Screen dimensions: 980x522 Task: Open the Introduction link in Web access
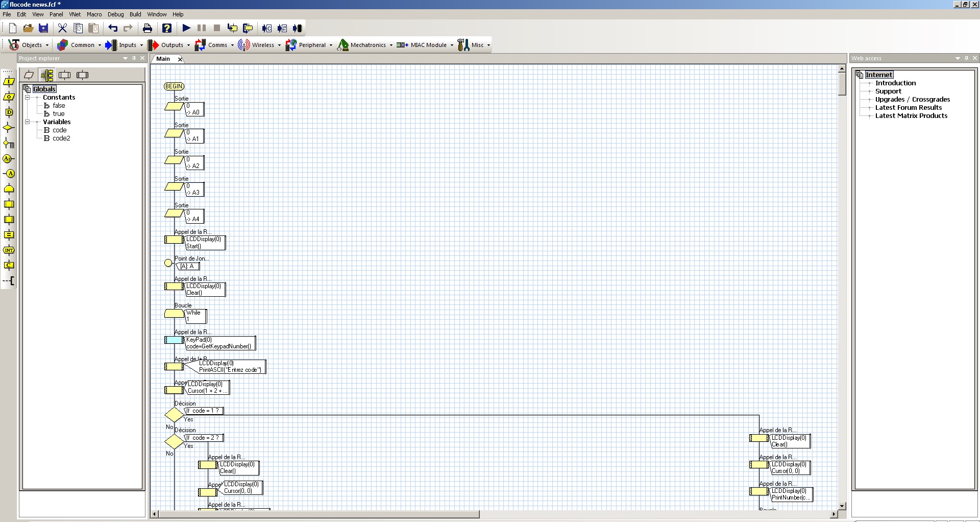(x=895, y=83)
